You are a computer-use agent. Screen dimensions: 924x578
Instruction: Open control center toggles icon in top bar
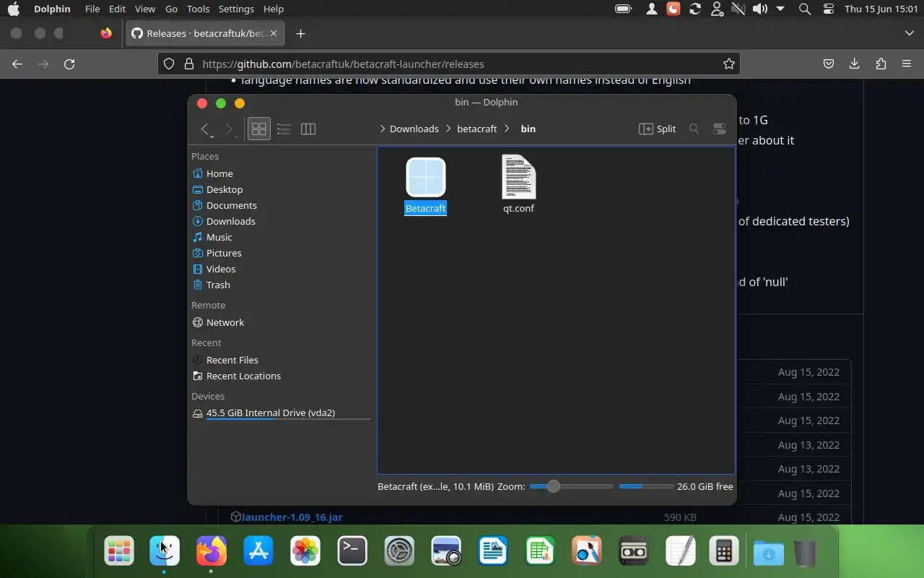tap(829, 9)
